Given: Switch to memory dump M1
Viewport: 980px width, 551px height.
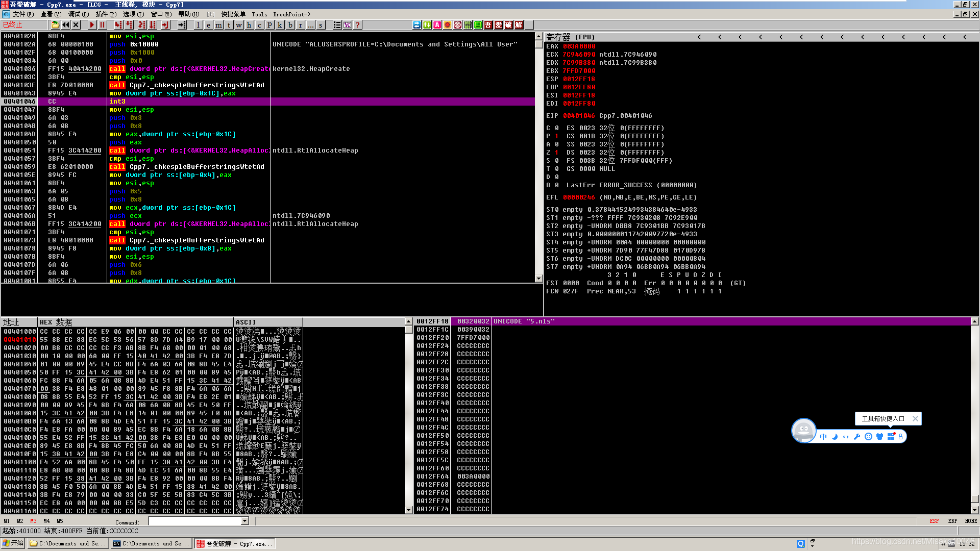Looking at the screenshot, I should point(7,521).
